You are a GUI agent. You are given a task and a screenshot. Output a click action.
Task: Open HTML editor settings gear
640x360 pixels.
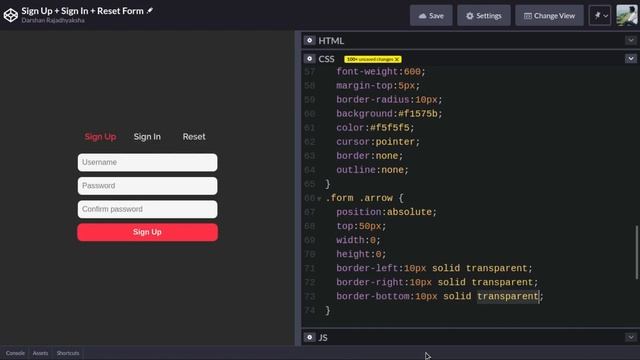(x=309, y=40)
